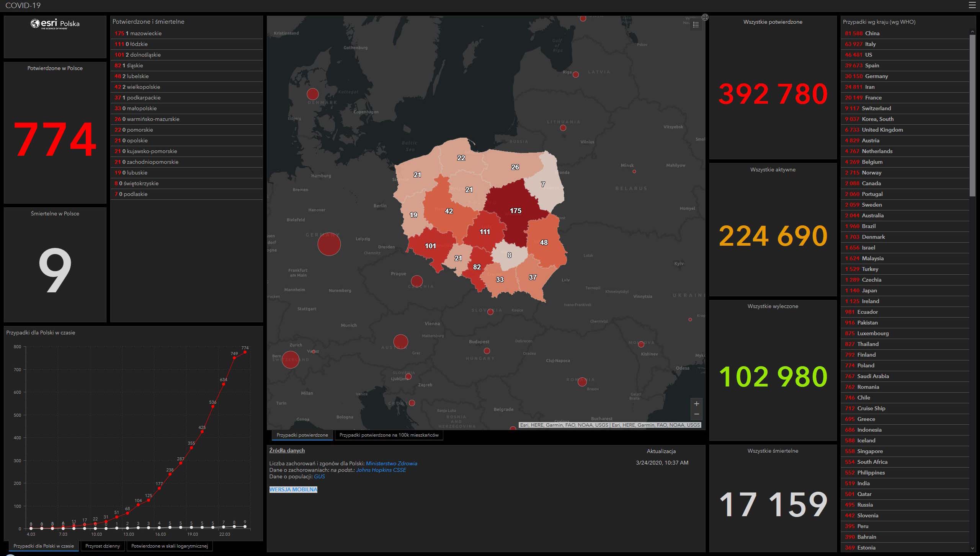This screenshot has width=980, height=556.
Task: Switch to Przyrost dzienny tab
Action: pyautogui.click(x=103, y=546)
